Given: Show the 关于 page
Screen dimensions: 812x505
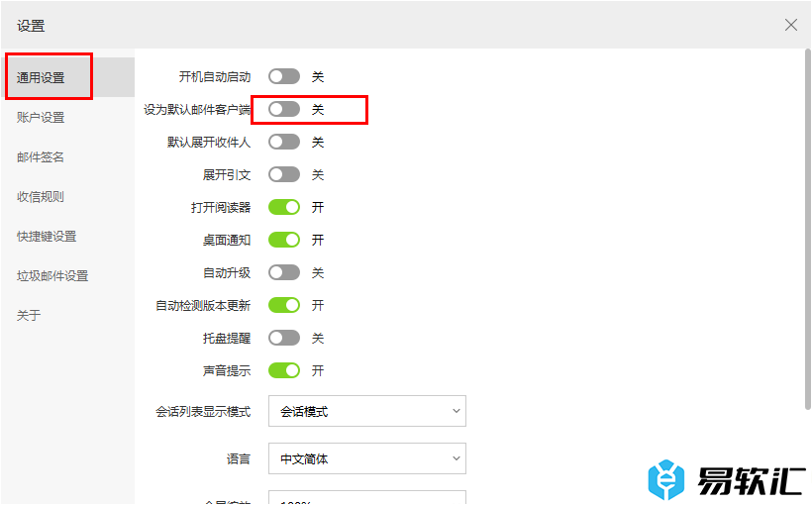Looking at the screenshot, I should [x=29, y=315].
